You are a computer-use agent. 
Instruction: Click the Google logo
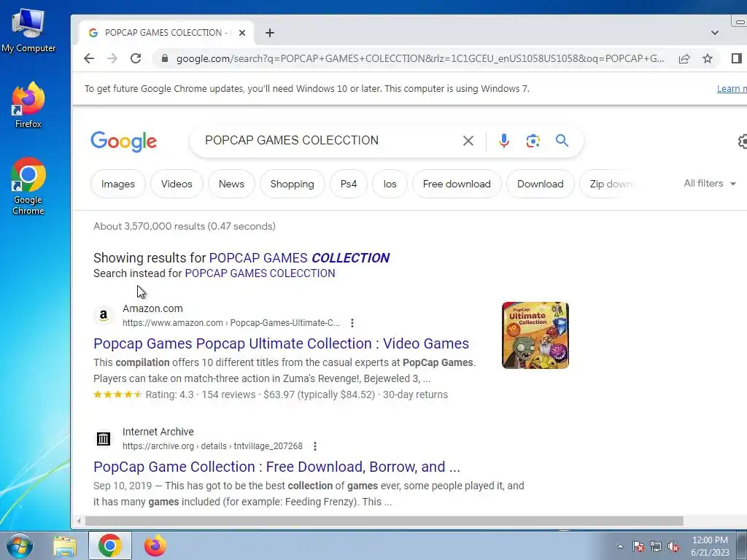124,141
